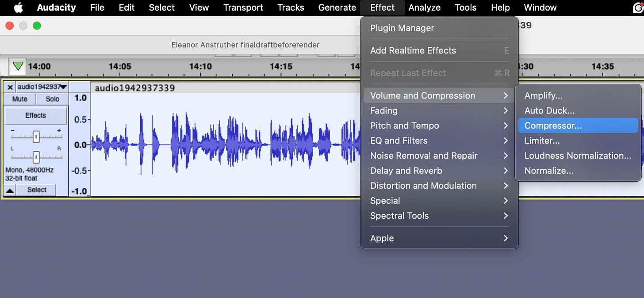The image size is (644, 298).
Task: Click the green playhead pin button
Action: point(18,67)
